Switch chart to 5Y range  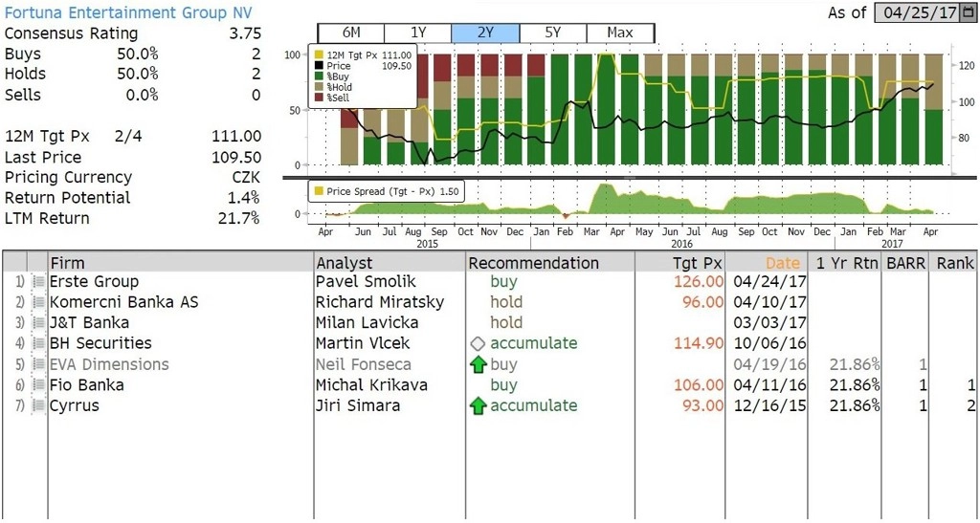pos(553,33)
